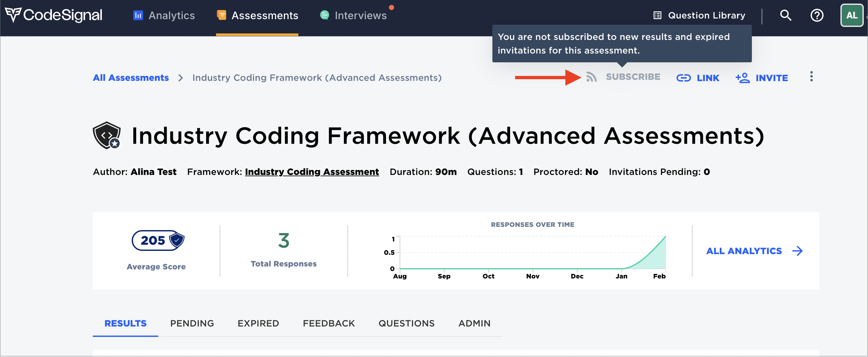
Task: Switch to the QUESTIONS tab
Action: [407, 324]
